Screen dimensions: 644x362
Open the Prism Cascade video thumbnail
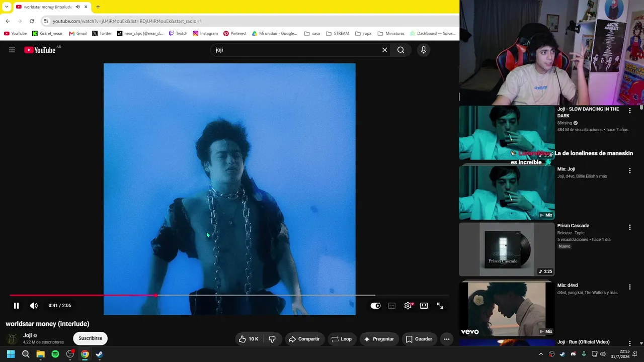[507, 249]
